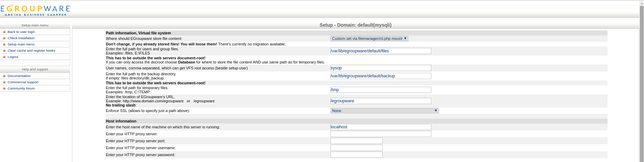This screenshot has width=644, height=162.
Task: Click the Host information section heading
Action: [121, 121]
